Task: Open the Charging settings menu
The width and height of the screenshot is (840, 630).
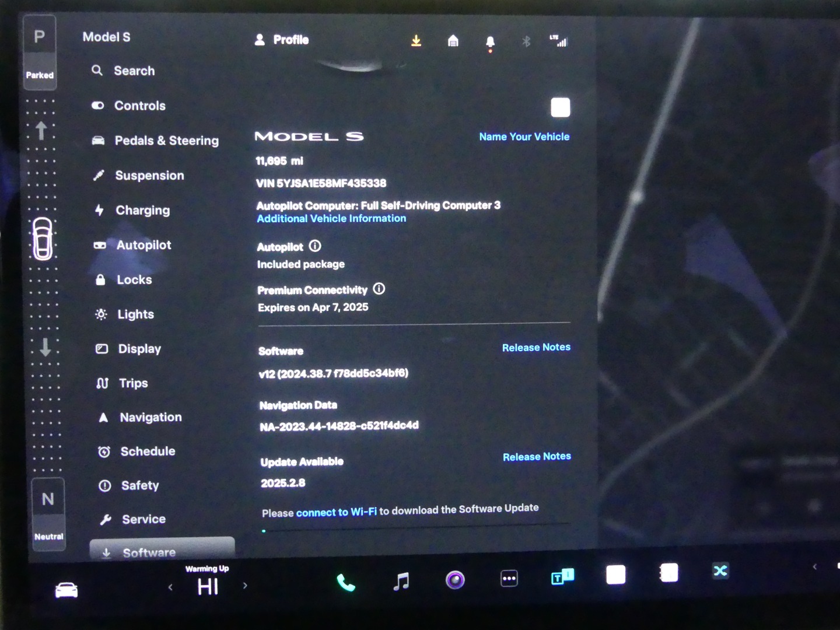Action: pyautogui.click(x=142, y=210)
